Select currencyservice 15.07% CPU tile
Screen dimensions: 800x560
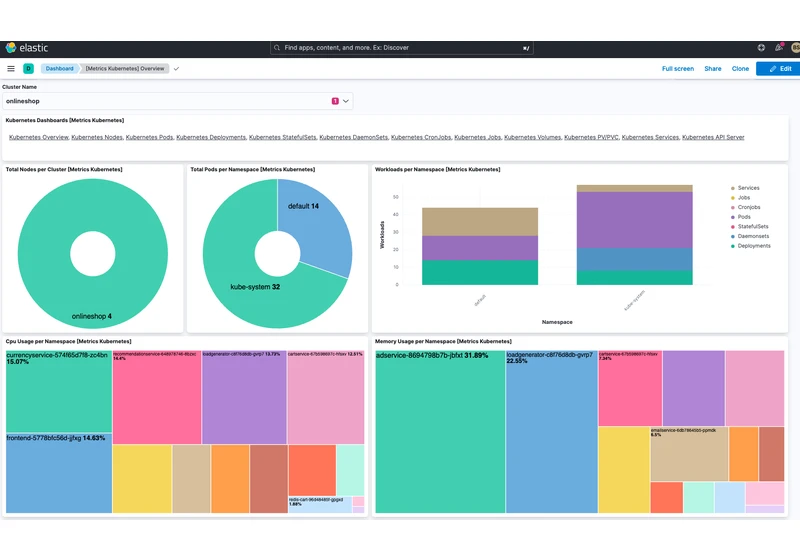coord(59,392)
